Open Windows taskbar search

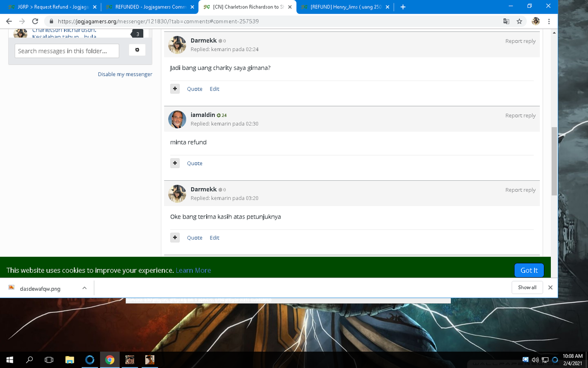29,360
